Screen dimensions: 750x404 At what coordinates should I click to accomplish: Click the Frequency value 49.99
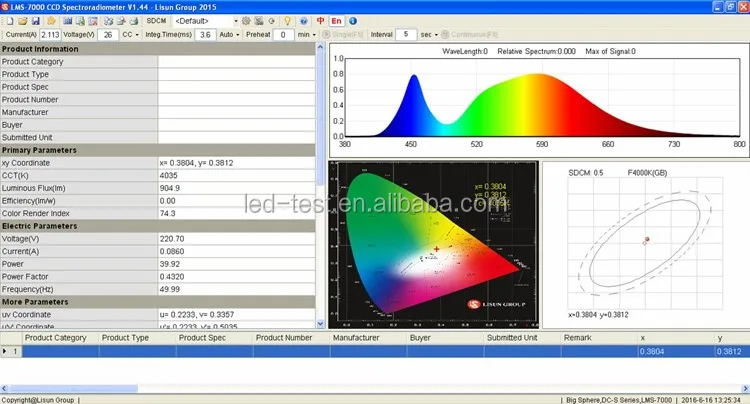tap(170, 289)
